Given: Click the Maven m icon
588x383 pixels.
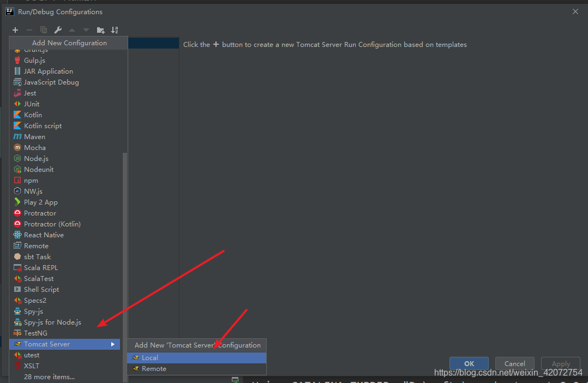Looking at the screenshot, I should click(x=17, y=136).
